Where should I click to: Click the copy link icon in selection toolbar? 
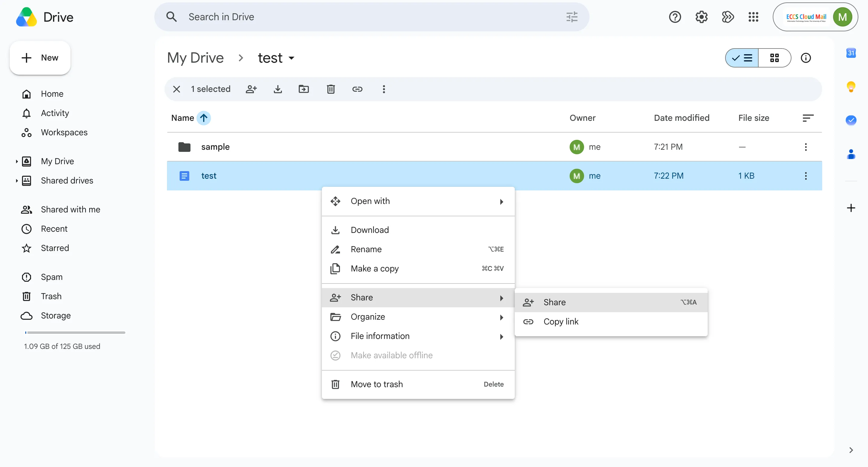point(357,89)
